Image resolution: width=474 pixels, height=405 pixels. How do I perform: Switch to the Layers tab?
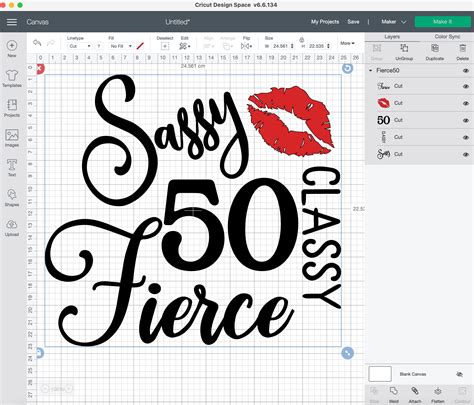(x=392, y=37)
